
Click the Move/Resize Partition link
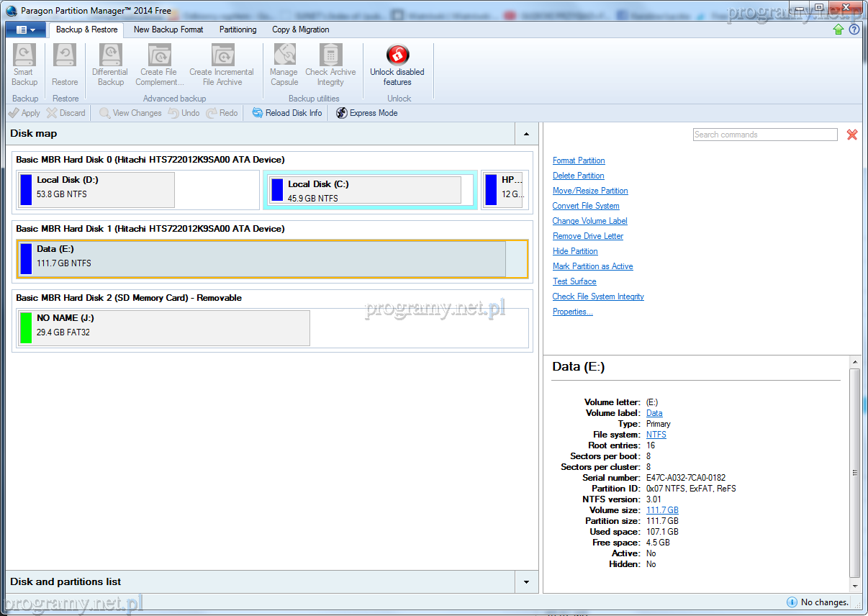(x=590, y=191)
